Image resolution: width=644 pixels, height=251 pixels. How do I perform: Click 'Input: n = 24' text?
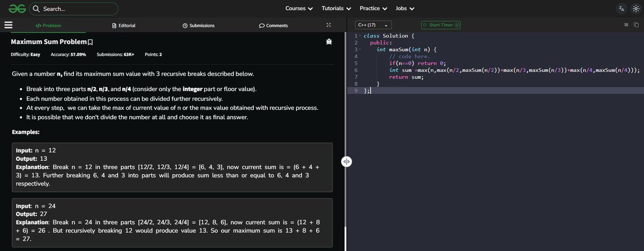click(x=36, y=206)
